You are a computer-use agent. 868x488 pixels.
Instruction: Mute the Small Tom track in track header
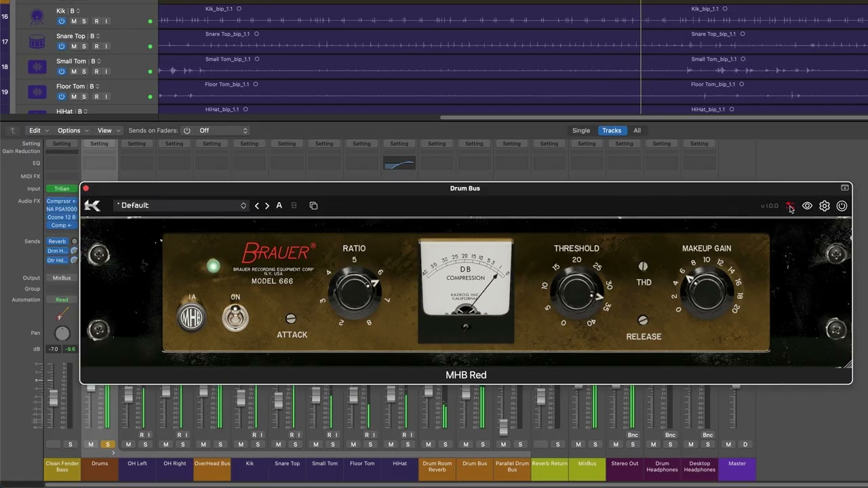(x=74, y=71)
